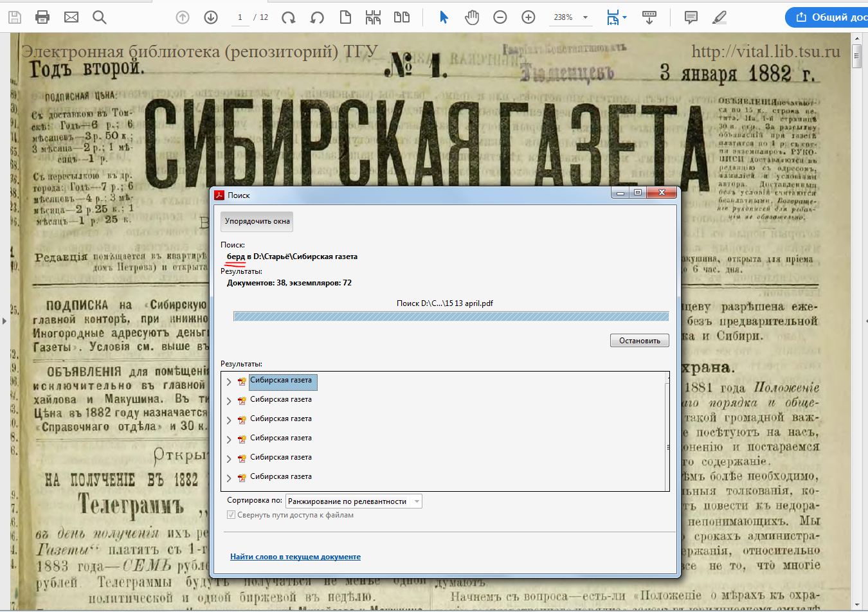The width and height of the screenshot is (868, 612).
Task: Rotate page clockwise icon
Action: click(289, 17)
